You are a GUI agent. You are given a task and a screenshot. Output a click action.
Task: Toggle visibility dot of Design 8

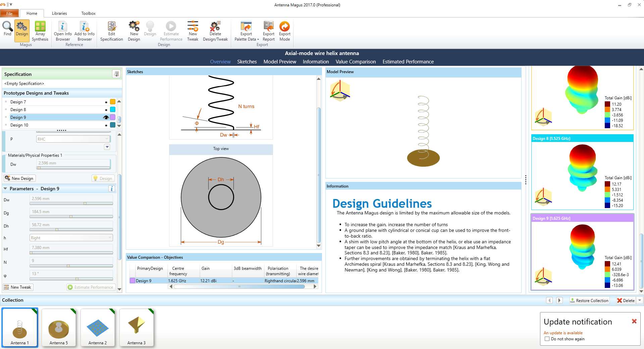pyautogui.click(x=106, y=110)
